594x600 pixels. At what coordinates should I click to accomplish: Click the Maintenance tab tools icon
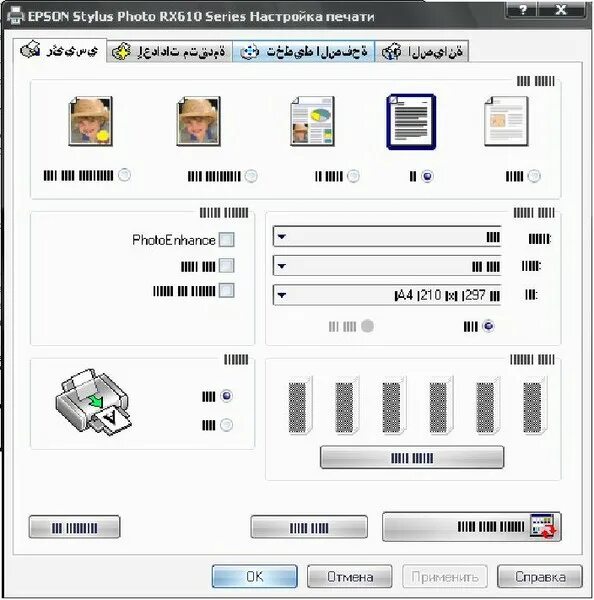[x=392, y=52]
